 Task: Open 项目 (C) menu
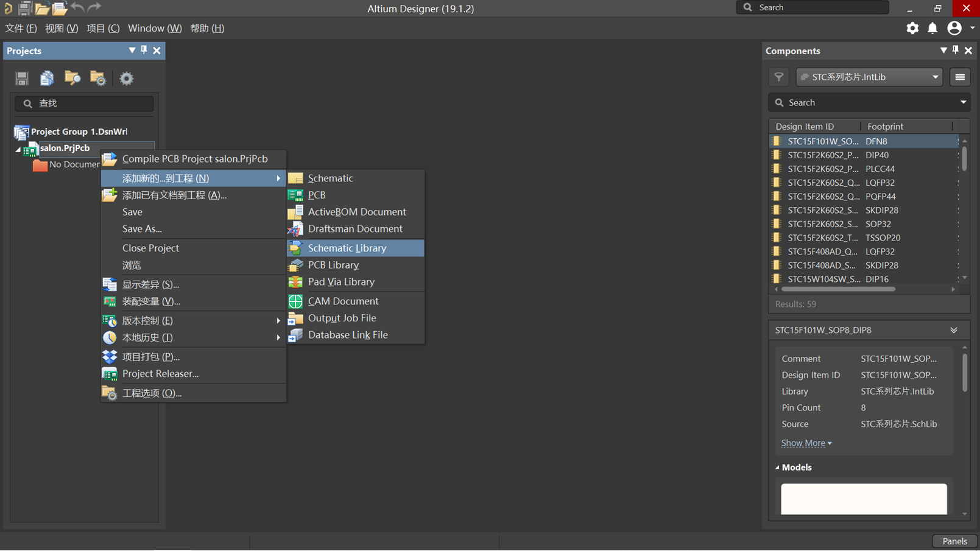pos(103,28)
